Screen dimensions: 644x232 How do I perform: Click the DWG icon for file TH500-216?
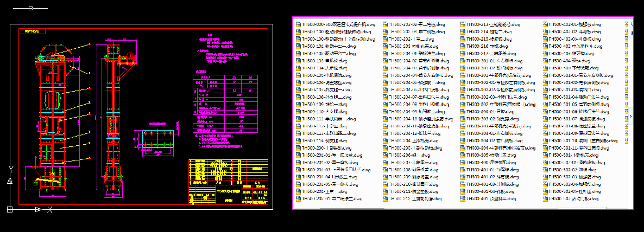[463, 47]
